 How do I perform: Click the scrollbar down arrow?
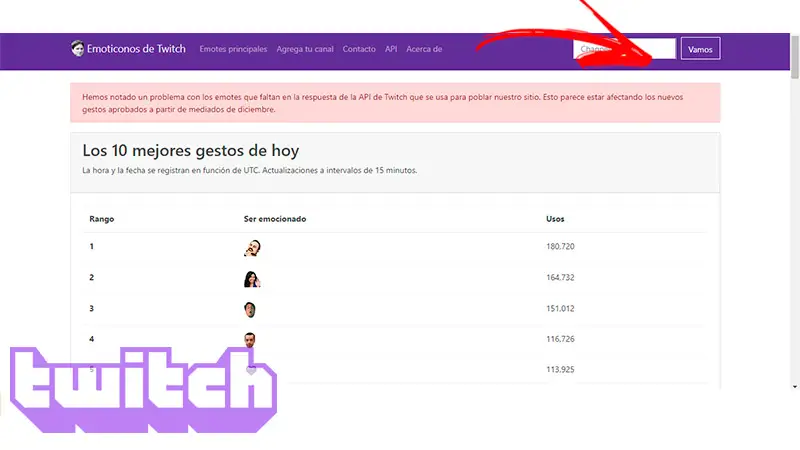click(x=795, y=387)
